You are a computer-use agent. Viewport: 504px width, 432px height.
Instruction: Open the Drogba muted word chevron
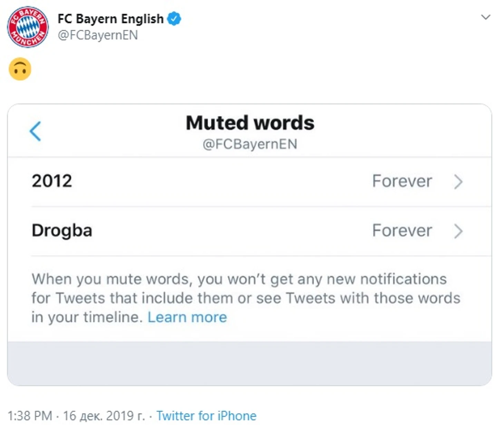(458, 231)
